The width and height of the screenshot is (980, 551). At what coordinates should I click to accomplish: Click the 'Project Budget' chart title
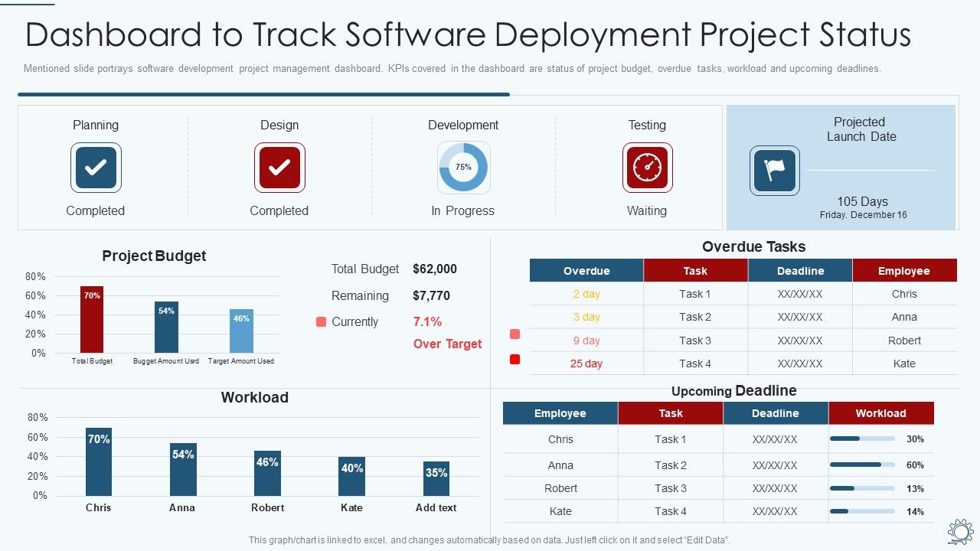coord(154,256)
